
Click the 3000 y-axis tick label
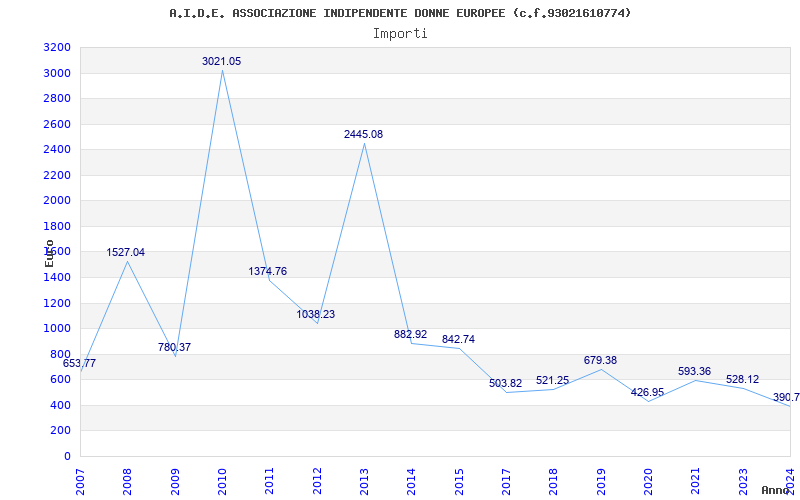pyautogui.click(x=58, y=73)
